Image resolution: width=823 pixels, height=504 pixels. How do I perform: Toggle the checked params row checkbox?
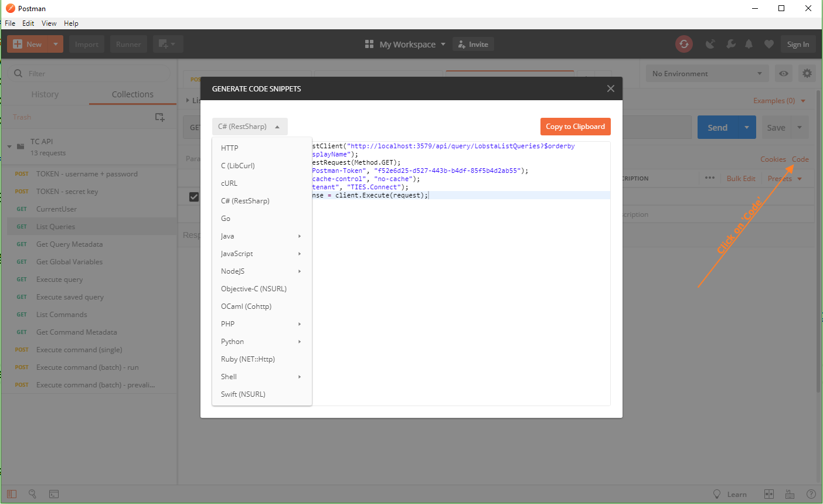coord(194,197)
